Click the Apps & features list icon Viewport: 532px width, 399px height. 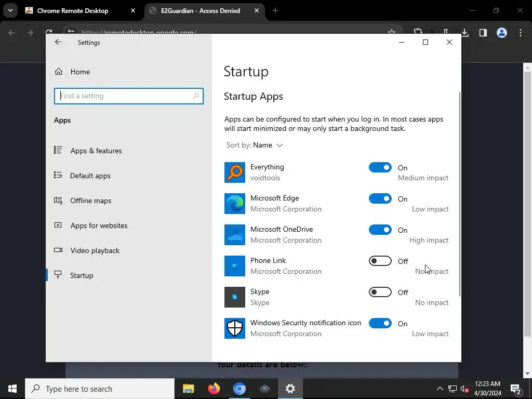point(58,150)
